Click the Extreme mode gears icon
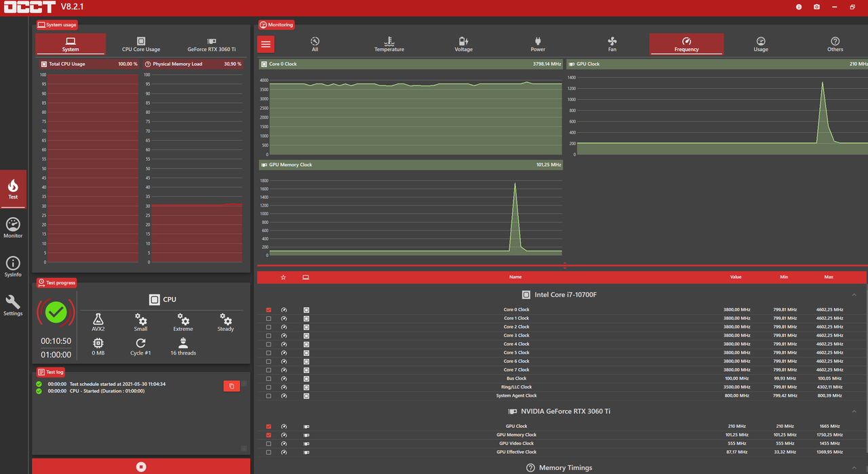 click(x=183, y=319)
